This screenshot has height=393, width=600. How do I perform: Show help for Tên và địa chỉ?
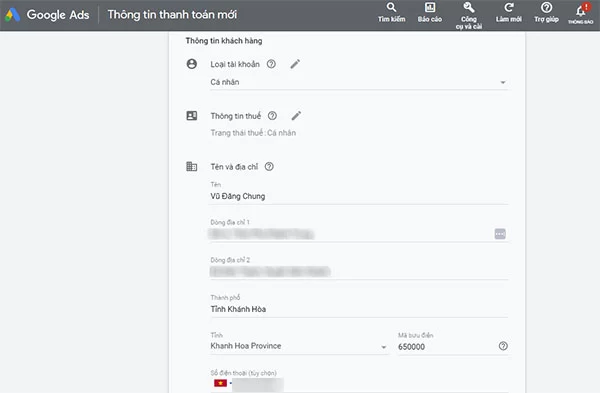pyautogui.click(x=269, y=166)
